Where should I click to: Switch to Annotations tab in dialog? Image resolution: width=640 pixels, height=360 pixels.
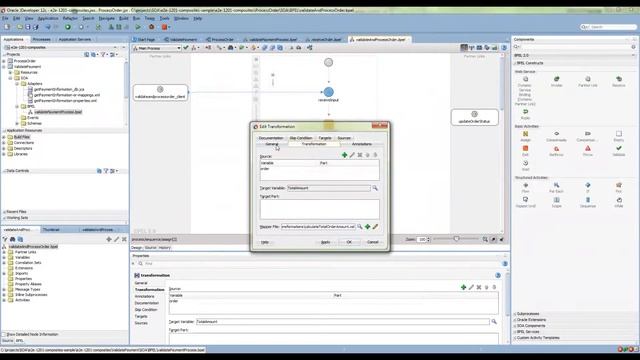362,144
